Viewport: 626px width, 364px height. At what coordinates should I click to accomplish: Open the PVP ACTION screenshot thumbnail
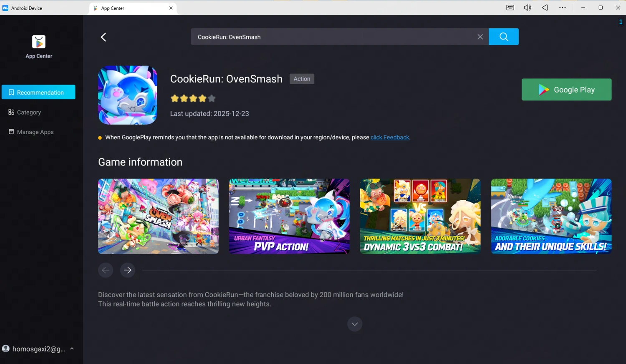pos(289,216)
